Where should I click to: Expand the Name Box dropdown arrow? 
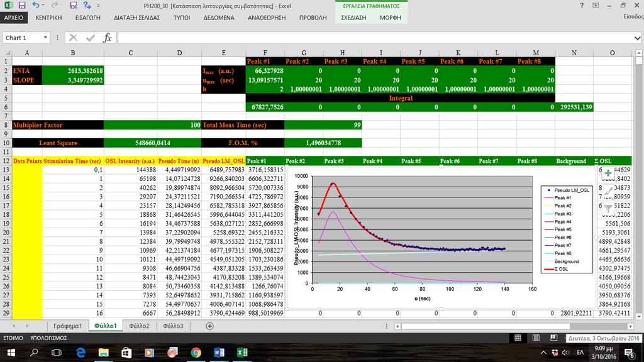point(45,38)
